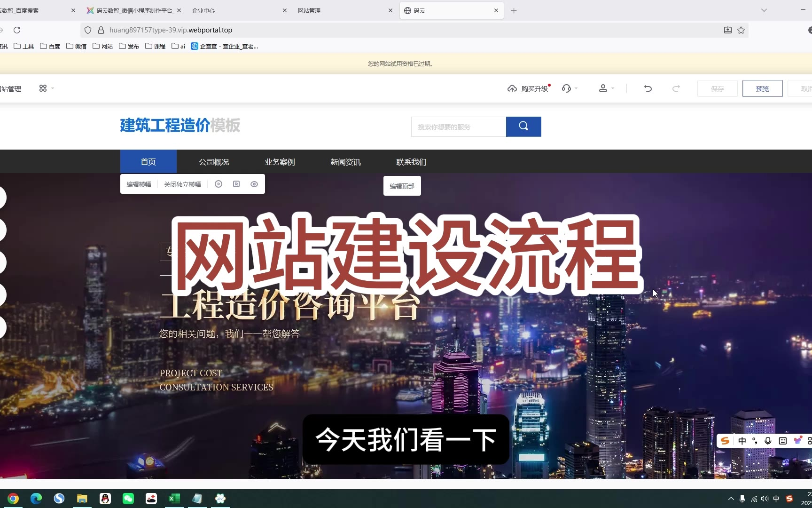812x508 pixels.
Task: Click the tracking protection shield icon
Action: pyautogui.click(x=88, y=30)
